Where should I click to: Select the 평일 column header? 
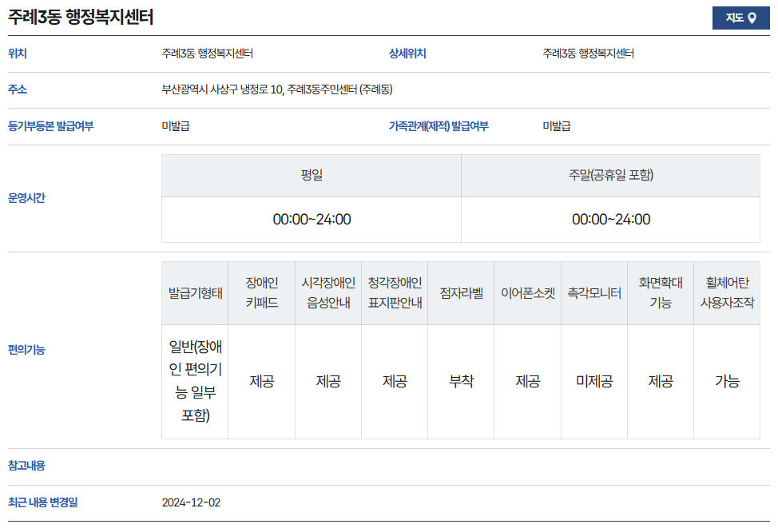click(x=312, y=175)
